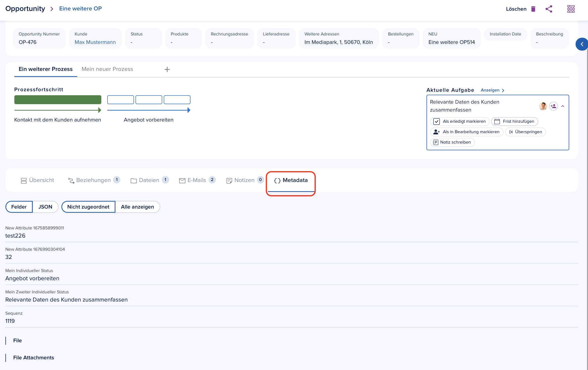Click the E-Mails count badge 2
This screenshot has width=588, height=370.
[x=212, y=180]
